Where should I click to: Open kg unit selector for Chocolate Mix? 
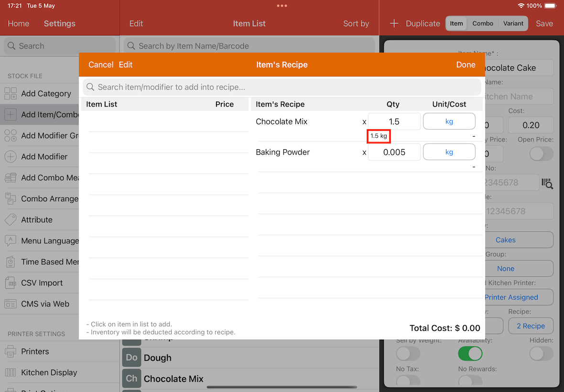449,121
